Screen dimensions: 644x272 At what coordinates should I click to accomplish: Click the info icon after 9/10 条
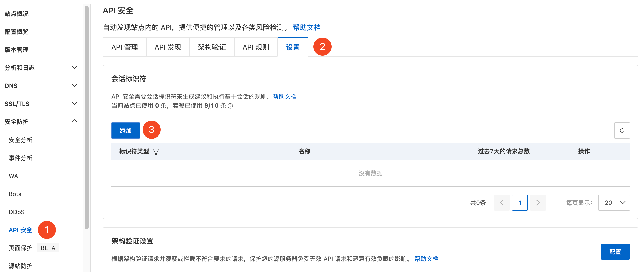[230, 106]
